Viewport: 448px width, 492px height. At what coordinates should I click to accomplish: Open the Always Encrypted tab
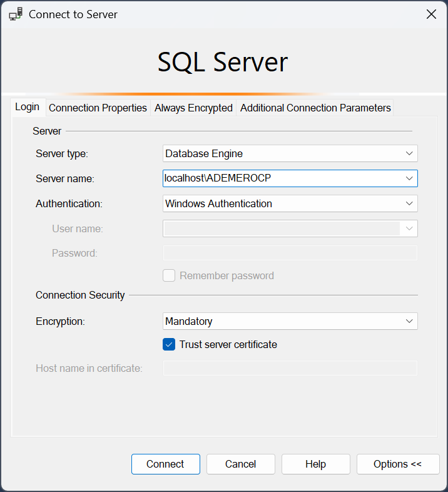click(193, 108)
